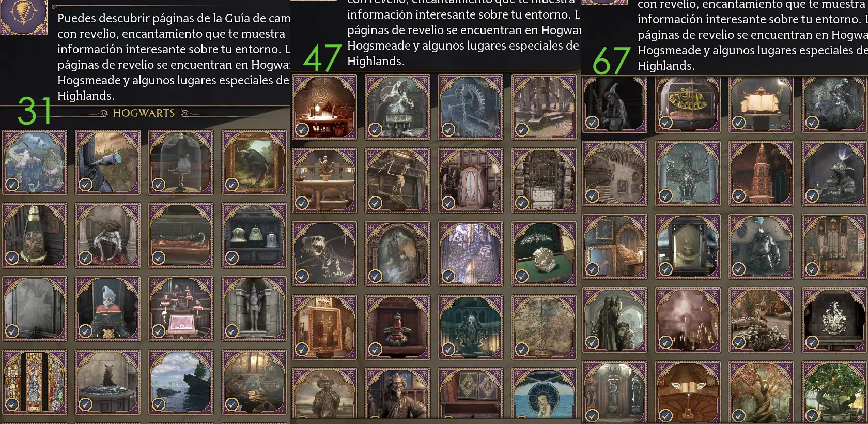Select the large gear clockwork page

point(471,107)
